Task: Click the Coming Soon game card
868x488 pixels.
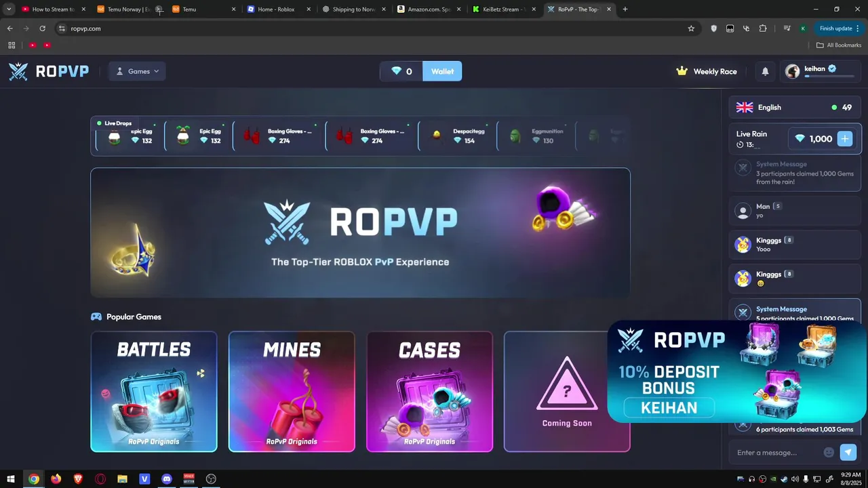Action: point(567,391)
